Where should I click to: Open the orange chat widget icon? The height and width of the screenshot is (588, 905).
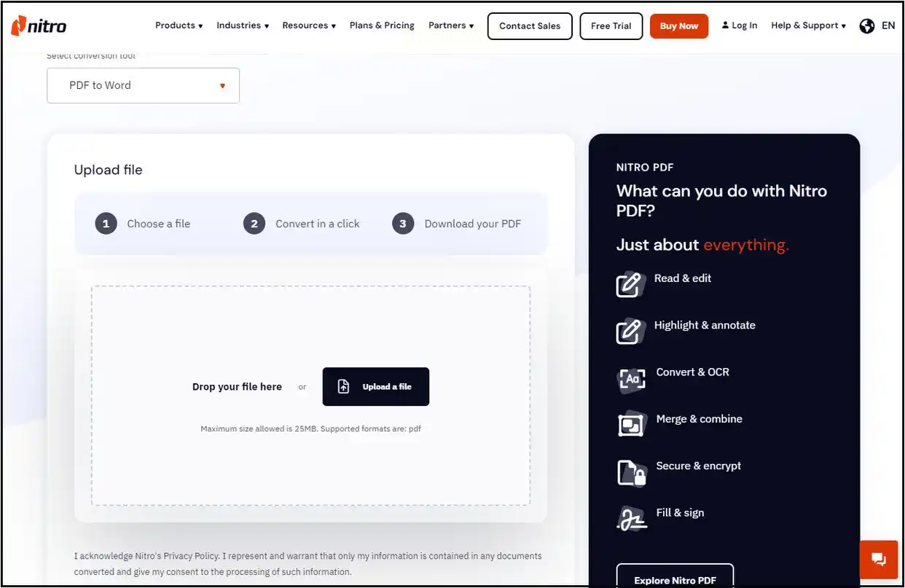[x=879, y=560]
